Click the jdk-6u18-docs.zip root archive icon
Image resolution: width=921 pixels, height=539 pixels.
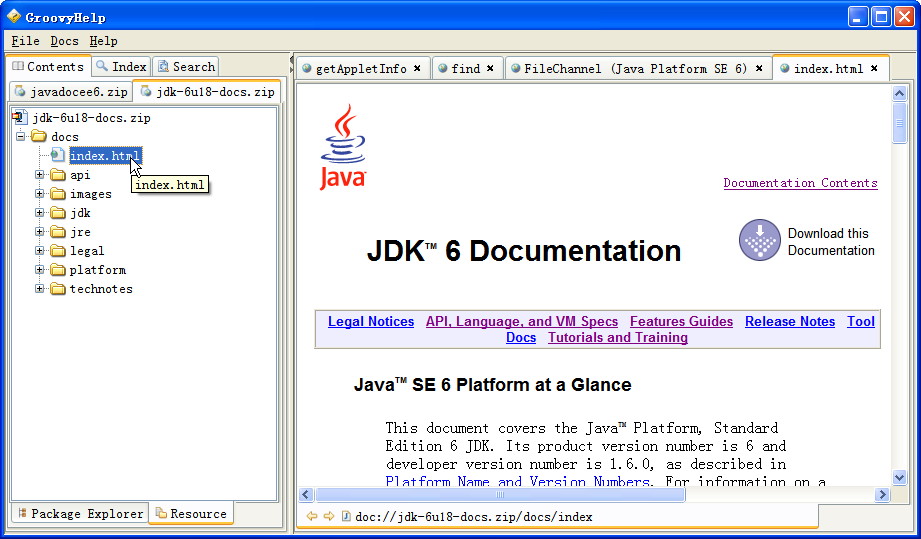pos(20,117)
